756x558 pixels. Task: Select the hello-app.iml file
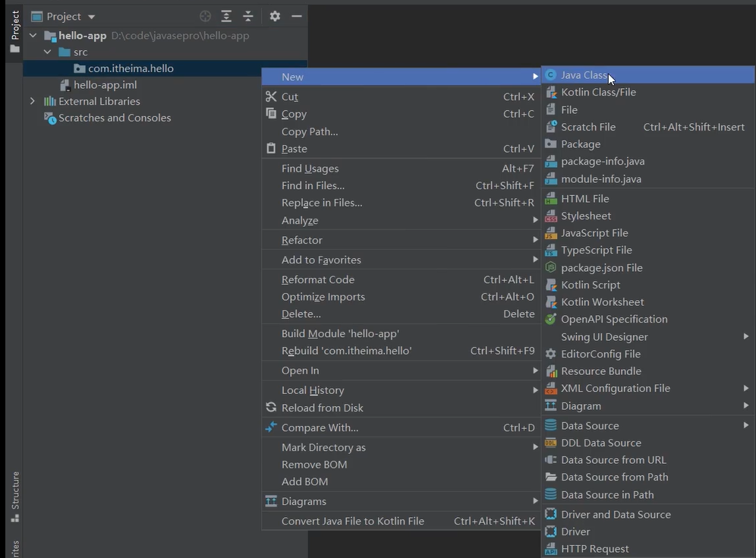(105, 85)
